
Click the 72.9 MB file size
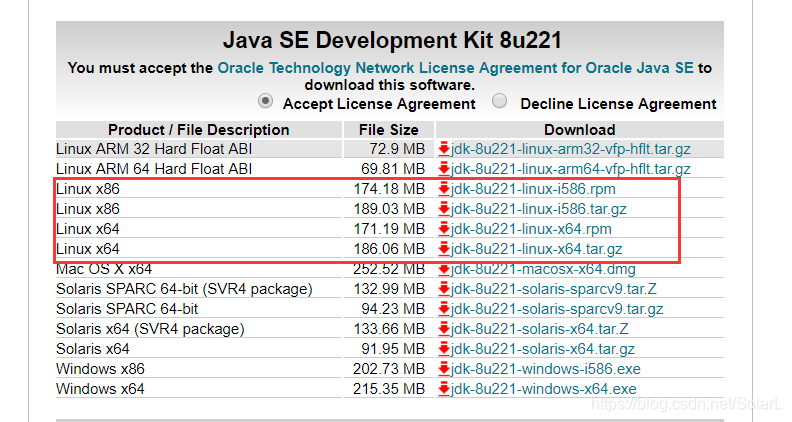397,149
